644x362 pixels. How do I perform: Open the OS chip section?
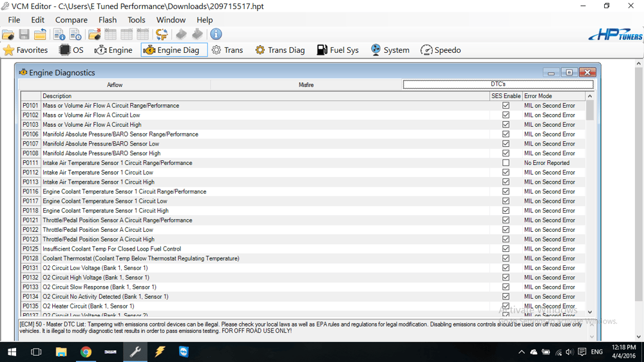click(71, 50)
